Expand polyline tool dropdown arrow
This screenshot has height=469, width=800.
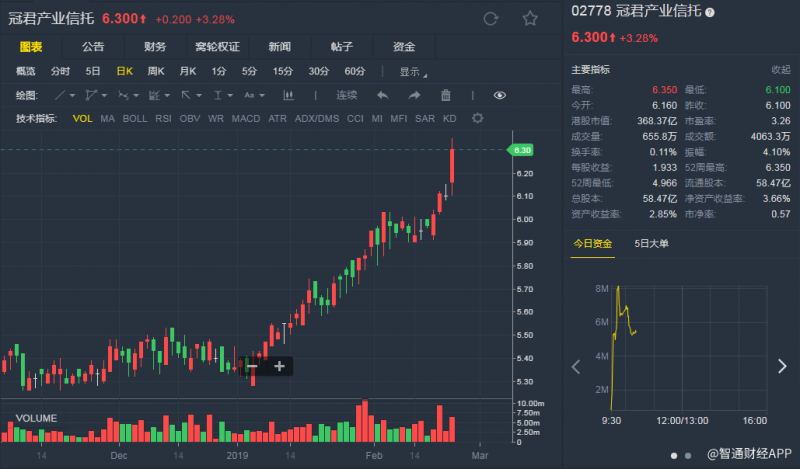click(x=104, y=96)
